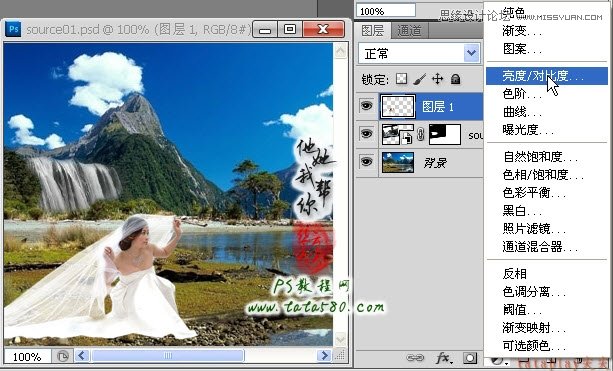This screenshot has height=371, width=613.
Task: Click the horizontal scrollbar thumb
Action: (x=168, y=356)
